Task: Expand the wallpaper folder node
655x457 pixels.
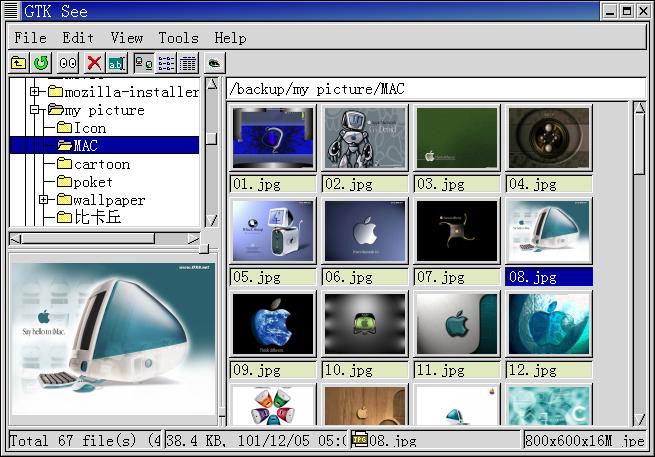Action: [x=44, y=200]
